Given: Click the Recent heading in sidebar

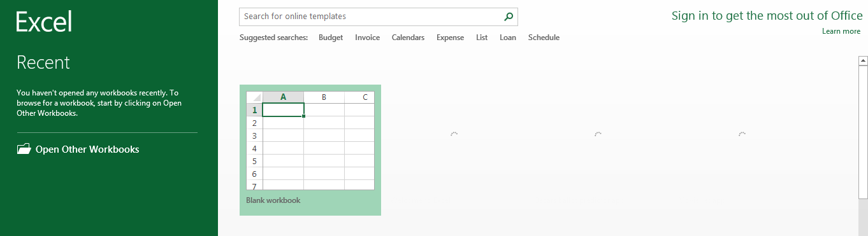Looking at the screenshot, I should (43, 62).
